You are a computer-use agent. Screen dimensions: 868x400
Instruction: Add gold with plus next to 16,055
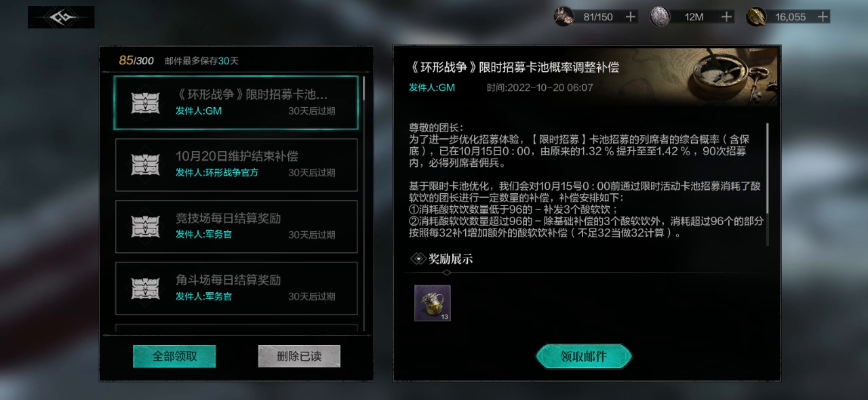tap(823, 17)
